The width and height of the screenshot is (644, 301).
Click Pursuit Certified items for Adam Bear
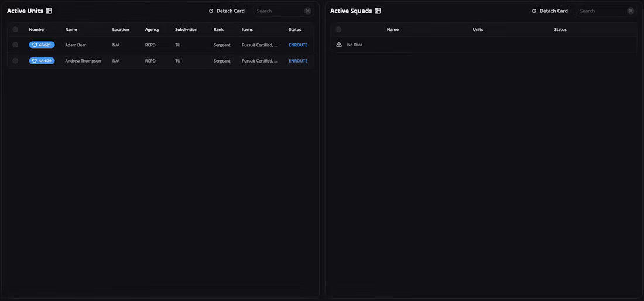[259, 45]
